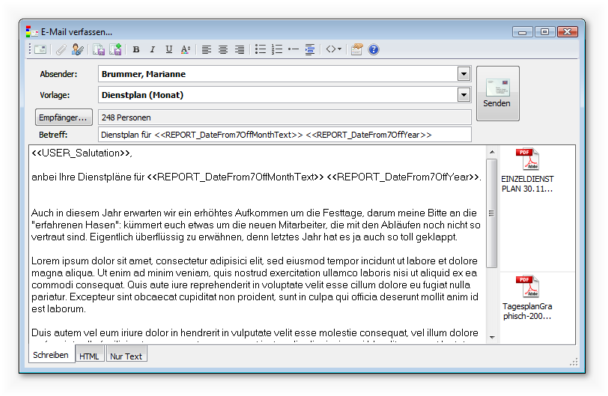Open the placeholder tags dropdown
Image resolution: width=608 pixels, height=396 pixels.
click(x=333, y=49)
